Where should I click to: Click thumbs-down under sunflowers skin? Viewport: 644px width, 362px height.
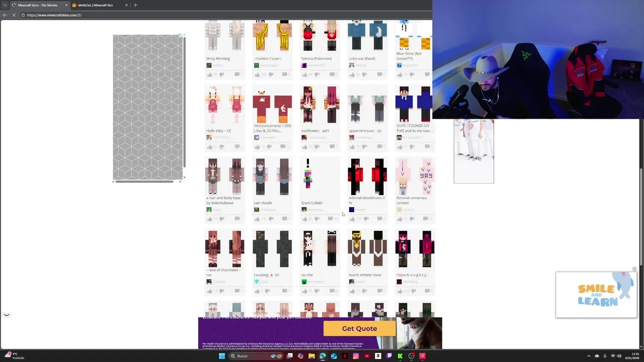pyautogui.click(x=317, y=147)
